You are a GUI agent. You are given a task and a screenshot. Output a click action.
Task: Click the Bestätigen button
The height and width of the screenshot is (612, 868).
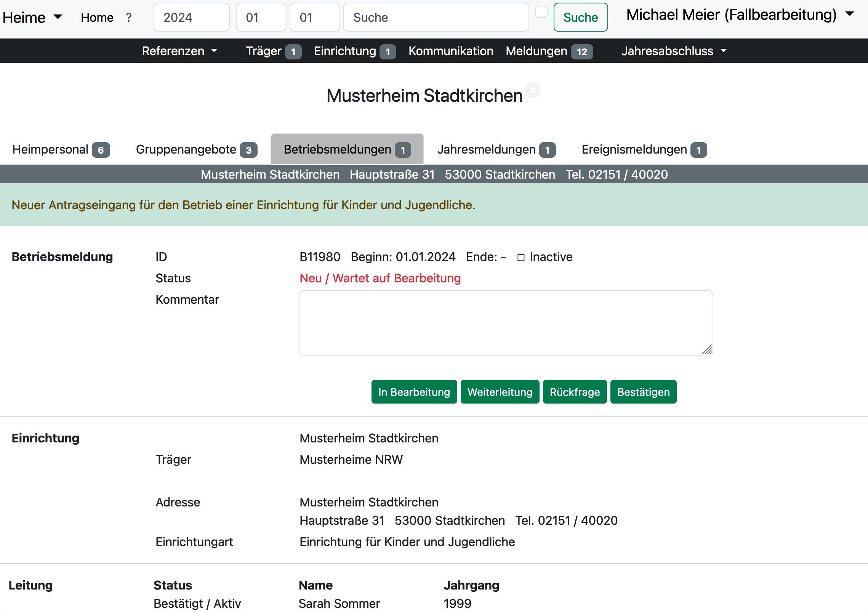[643, 392]
